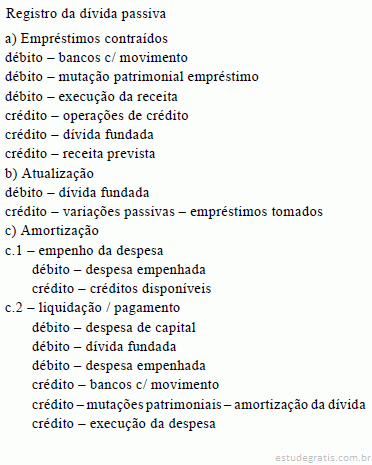The width and height of the screenshot is (372, 465).
Task: Click subsection 'c.1 – empenho da despesa'
Action: point(84,251)
